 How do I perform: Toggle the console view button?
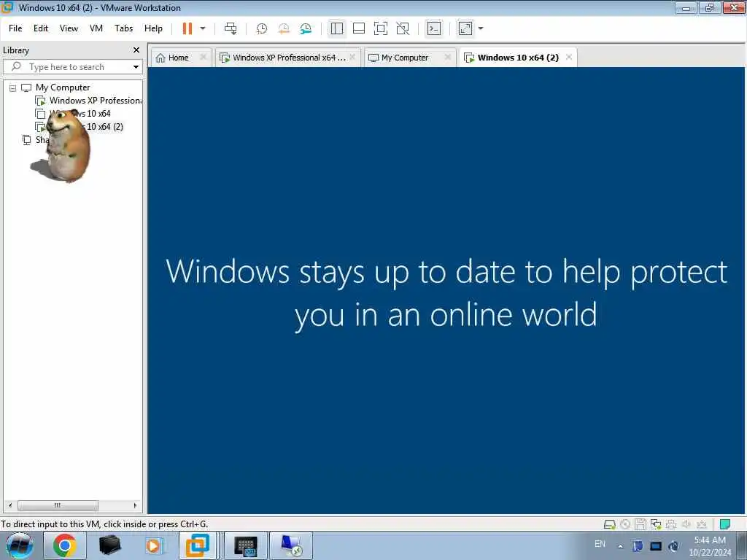[434, 28]
